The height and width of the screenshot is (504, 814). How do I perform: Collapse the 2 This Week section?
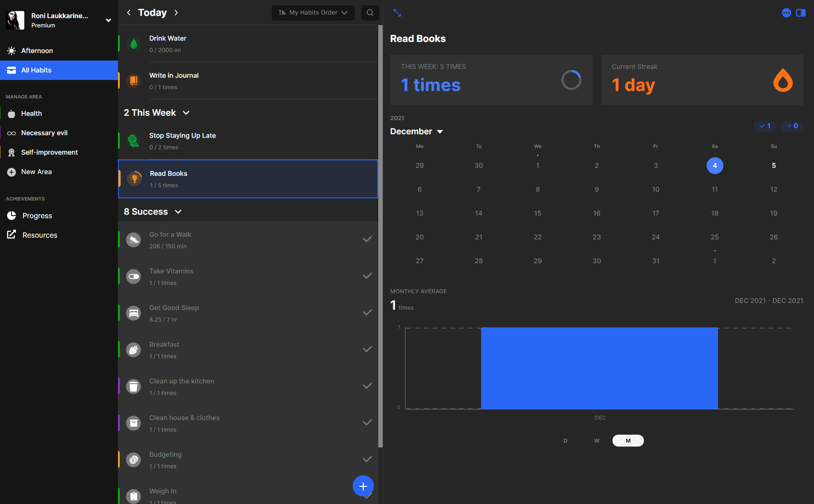[x=186, y=113]
